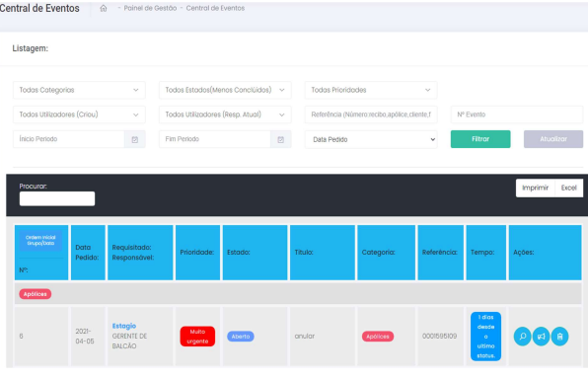Screen dimensions: 588x380
Task: Click the Referência search field
Action: (371, 114)
